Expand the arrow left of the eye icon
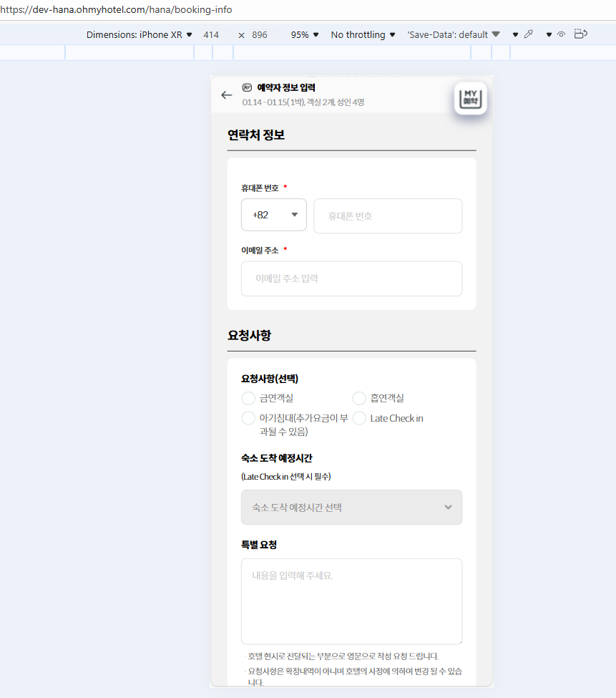This screenshot has height=698, width=616. (x=549, y=35)
